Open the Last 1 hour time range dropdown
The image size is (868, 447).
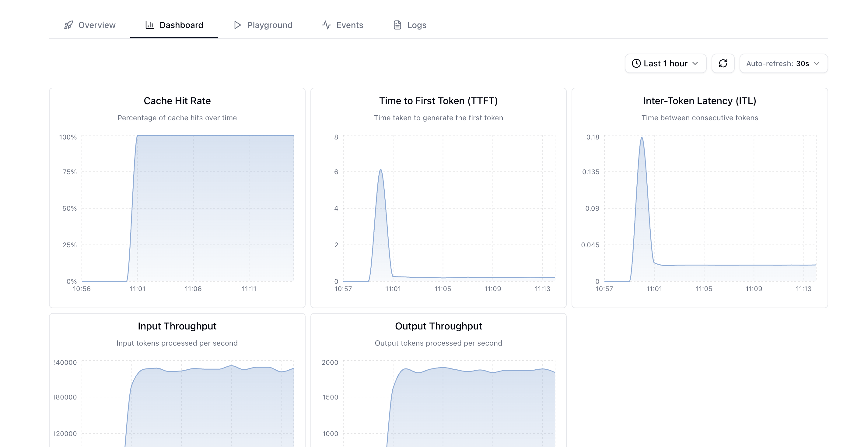coord(666,63)
